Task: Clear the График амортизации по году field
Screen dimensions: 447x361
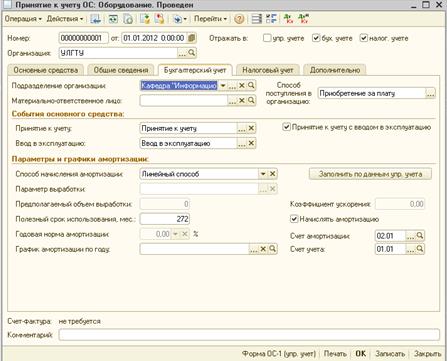Action: pyautogui.click(x=263, y=249)
